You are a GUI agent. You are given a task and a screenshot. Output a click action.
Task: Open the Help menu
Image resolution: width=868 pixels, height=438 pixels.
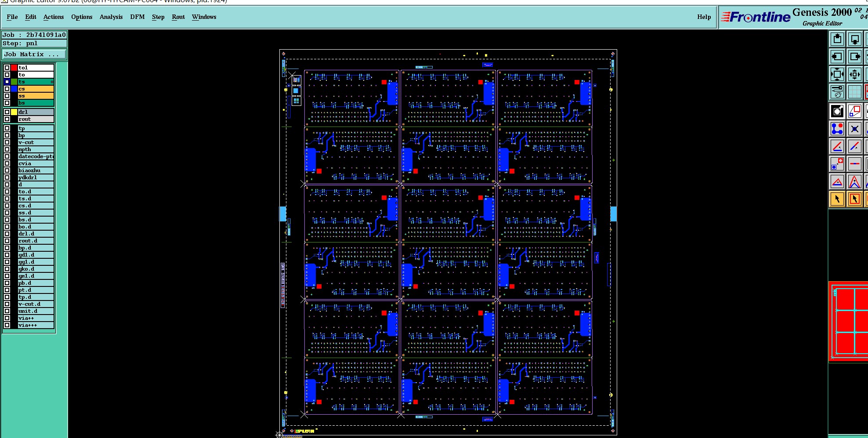pyautogui.click(x=704, y=17)
